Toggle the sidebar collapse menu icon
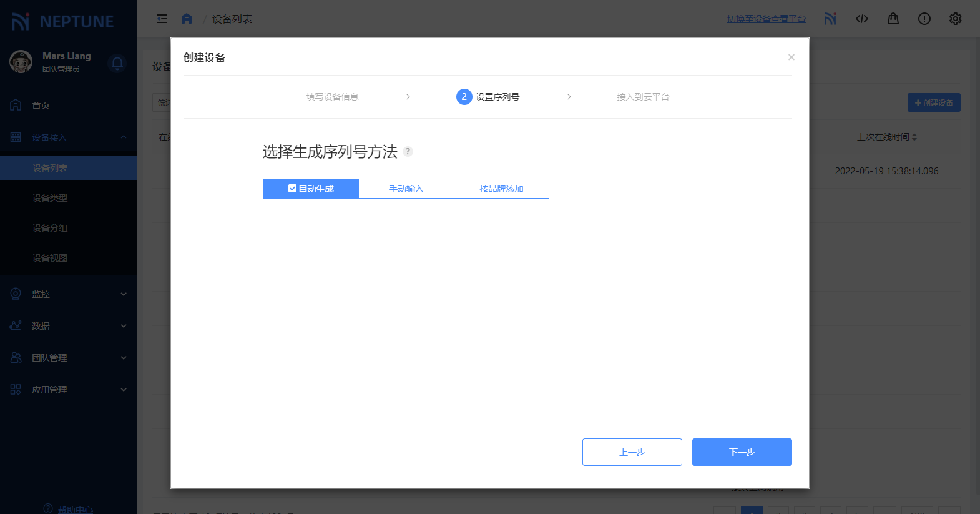This screenshot has width=980, height=514. [162, 19]
